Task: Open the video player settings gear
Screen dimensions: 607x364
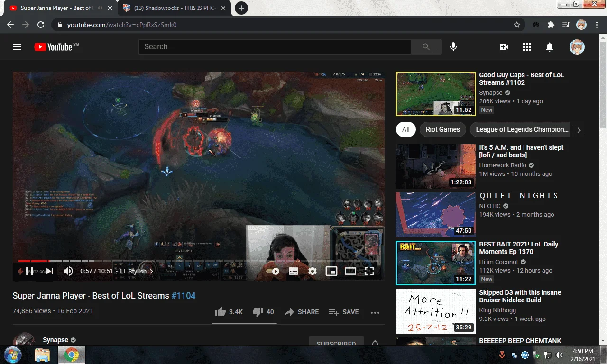Action: pyautogui.click(x=313, y=271)
